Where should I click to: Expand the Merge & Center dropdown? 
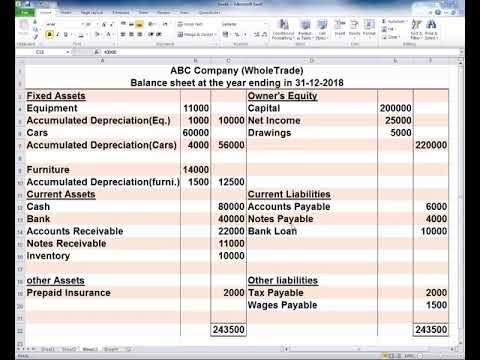(216, 34)
